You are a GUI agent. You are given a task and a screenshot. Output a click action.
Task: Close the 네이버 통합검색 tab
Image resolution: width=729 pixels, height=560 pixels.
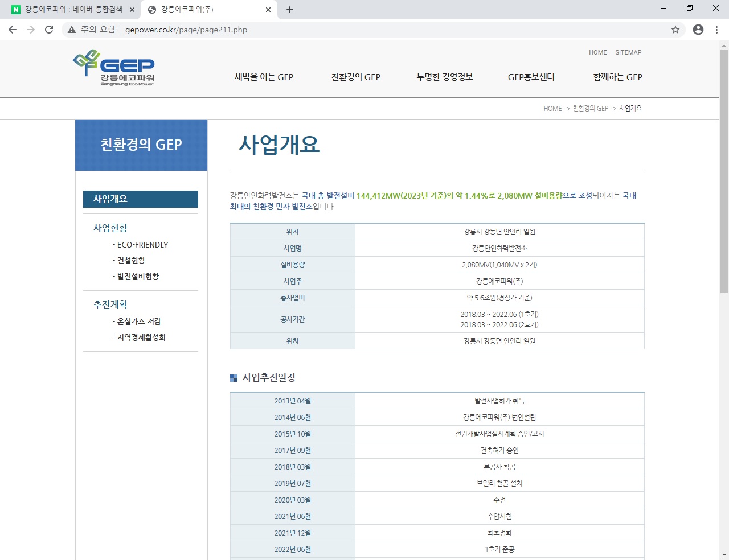pos(132,10)
